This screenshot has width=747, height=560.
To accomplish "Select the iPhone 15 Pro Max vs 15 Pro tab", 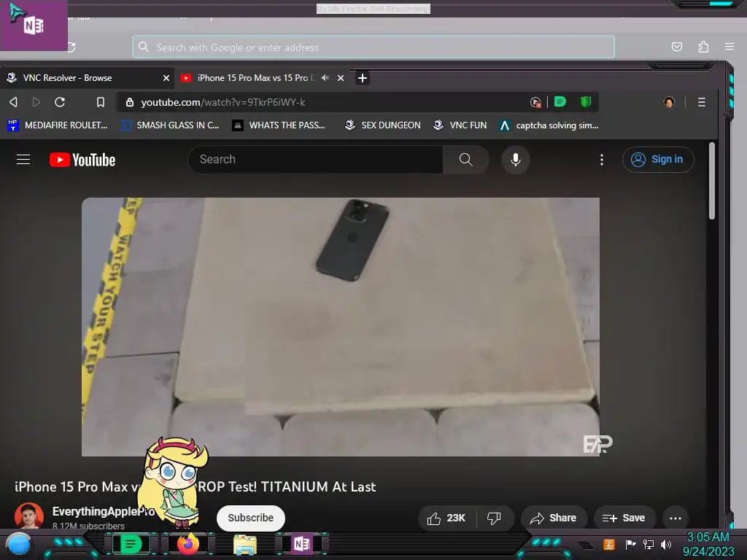I will 262,77.
